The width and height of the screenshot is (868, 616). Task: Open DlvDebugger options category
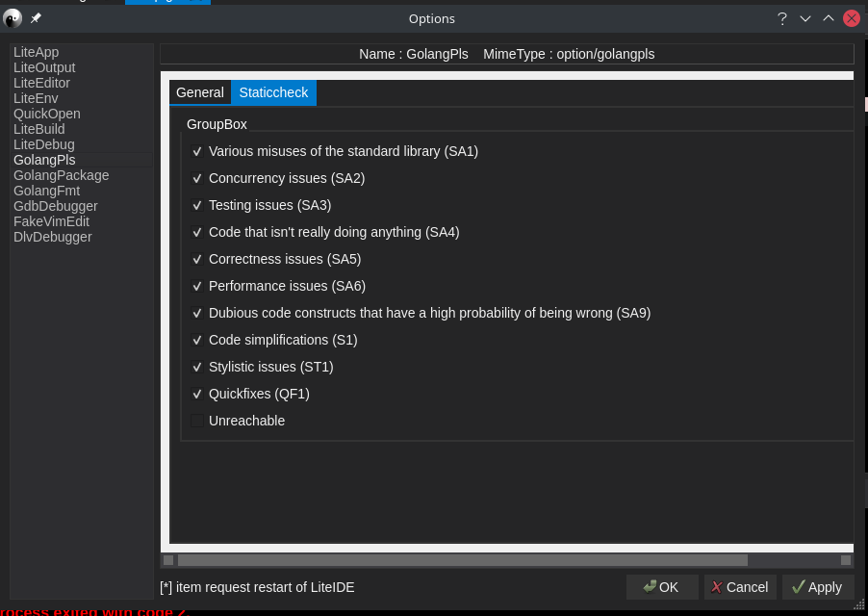pos(82,237)
